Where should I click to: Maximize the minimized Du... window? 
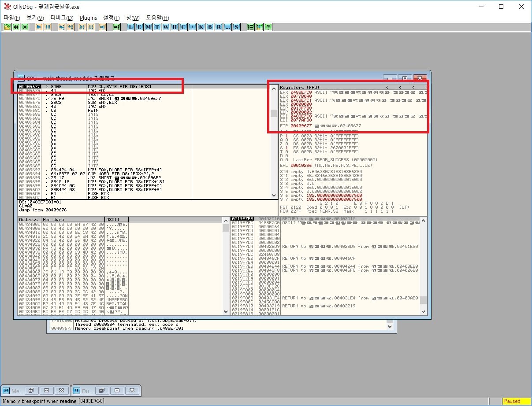[117, 390]
